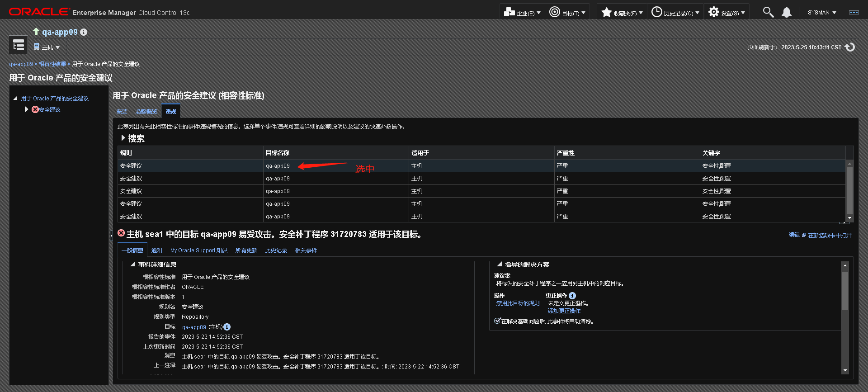Screen dimensions: 868x392
Task: Switch to the 概要 tab
Action: (x=122, y=111)
